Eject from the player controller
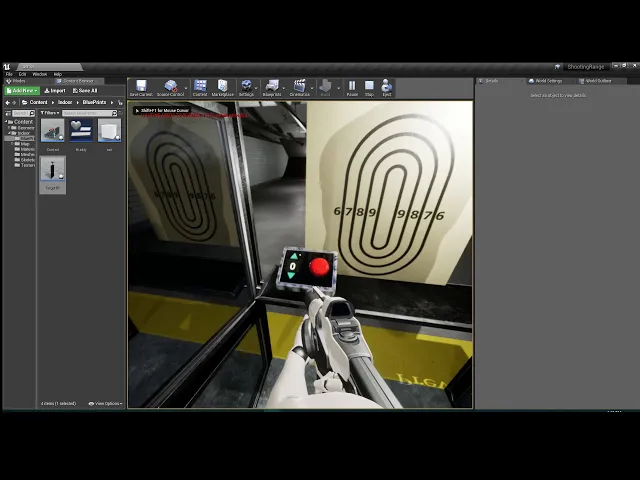This screenshot has height=480, width=640. pos(387,88)
